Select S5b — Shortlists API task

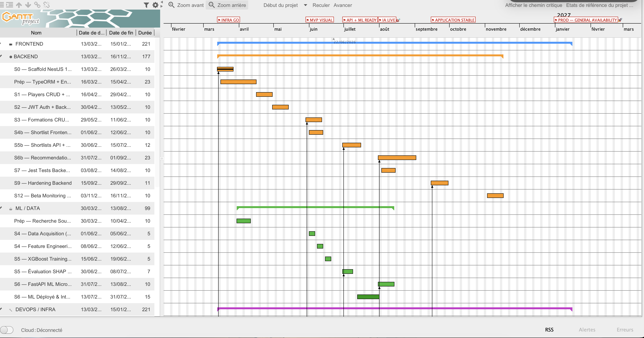point(77,145)
